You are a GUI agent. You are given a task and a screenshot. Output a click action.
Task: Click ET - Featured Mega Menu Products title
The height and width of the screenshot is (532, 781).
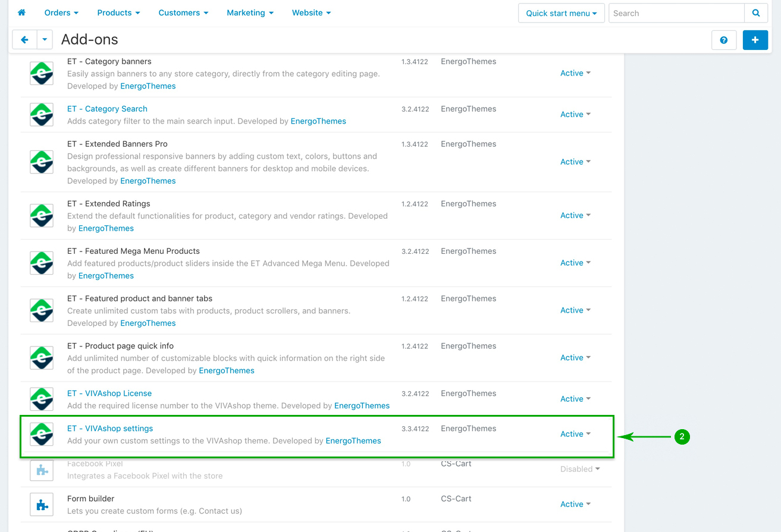click(133, 251)
